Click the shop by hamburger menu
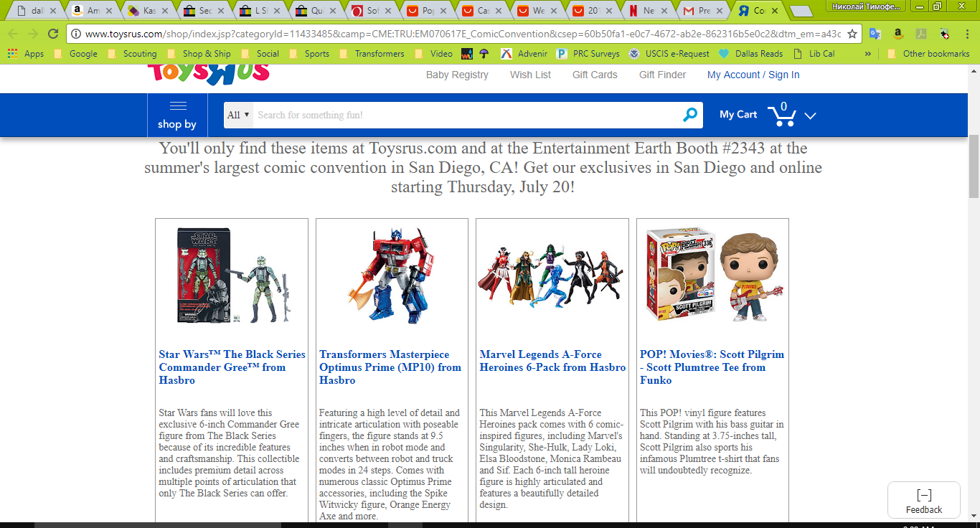Image resolution: width=980 pixels, height=528 pixels. 177,115
